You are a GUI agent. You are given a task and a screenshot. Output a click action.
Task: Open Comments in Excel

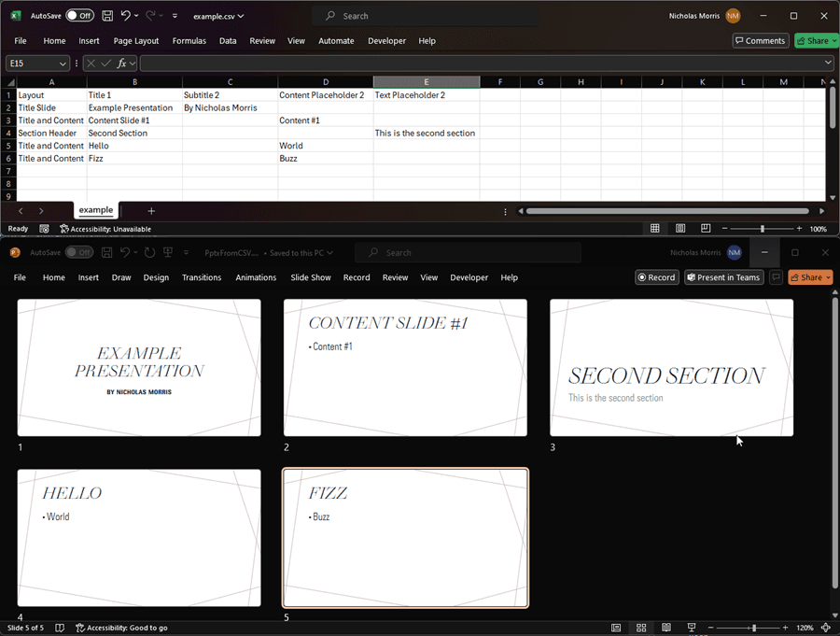[x=761, y=40]
